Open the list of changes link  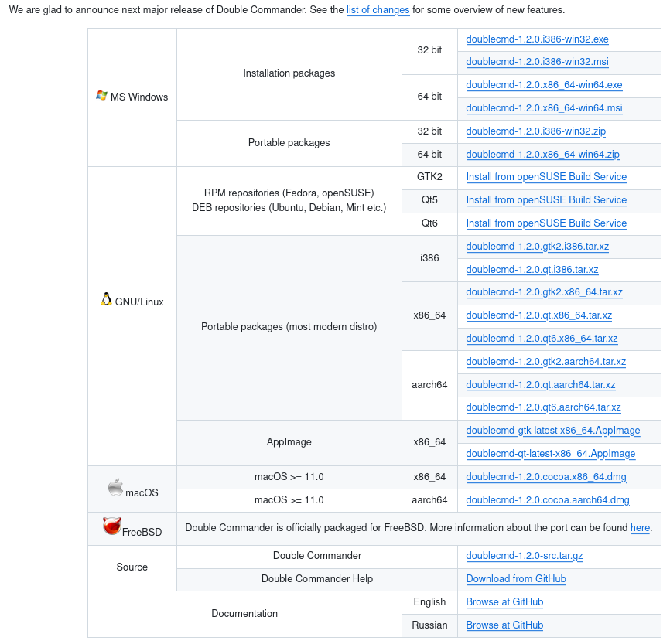click(x=372, y=11)
